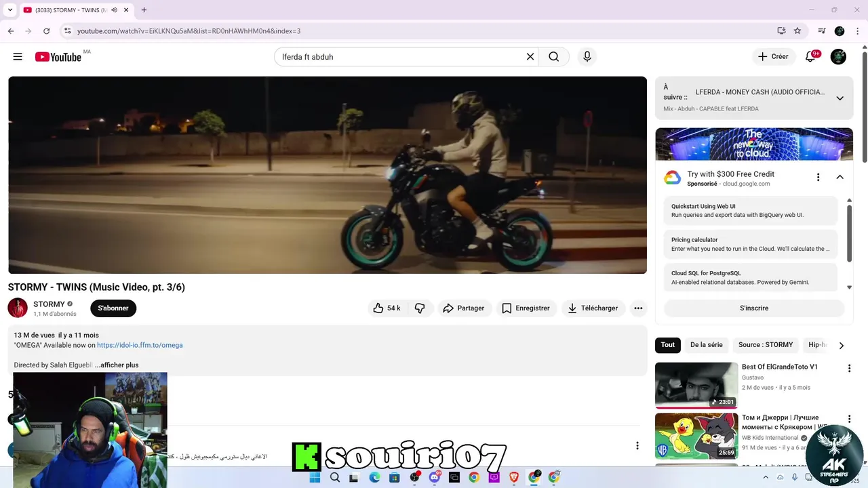Like the video with thumbs up
The width and height of the screenshot is (868, 488).
(387, 308)
